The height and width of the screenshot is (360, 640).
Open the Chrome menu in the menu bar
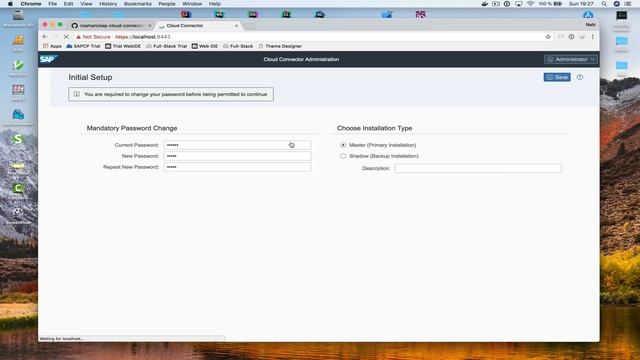tap(31, 4)
